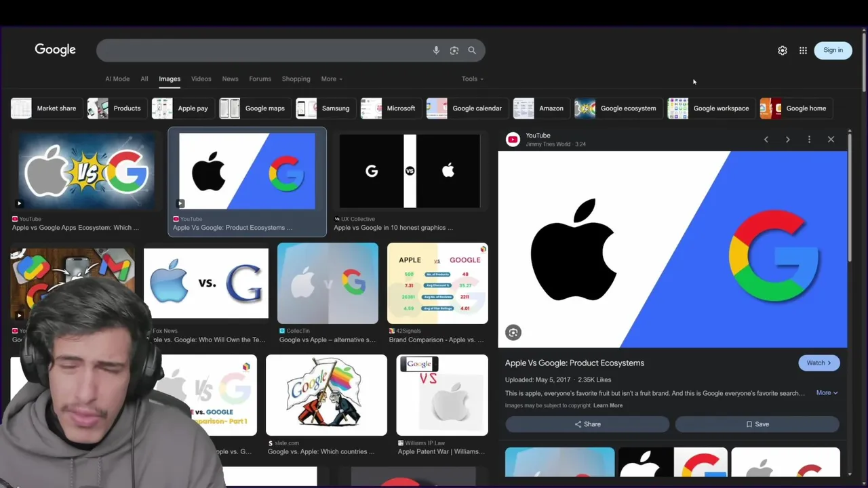This screenshot has height=488, width=868.
Task: Save the previewed image
Action: [x=757, y=424]
